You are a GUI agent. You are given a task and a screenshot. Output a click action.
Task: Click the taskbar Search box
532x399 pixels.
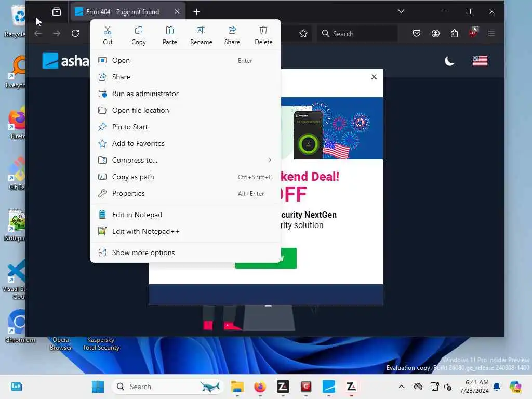coord(168,387)
